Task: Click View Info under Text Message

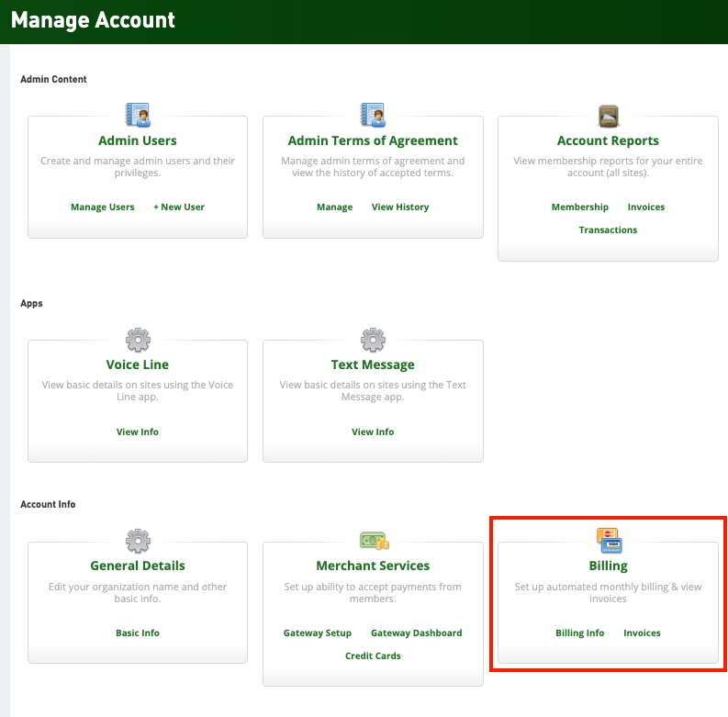Action: 373,431
